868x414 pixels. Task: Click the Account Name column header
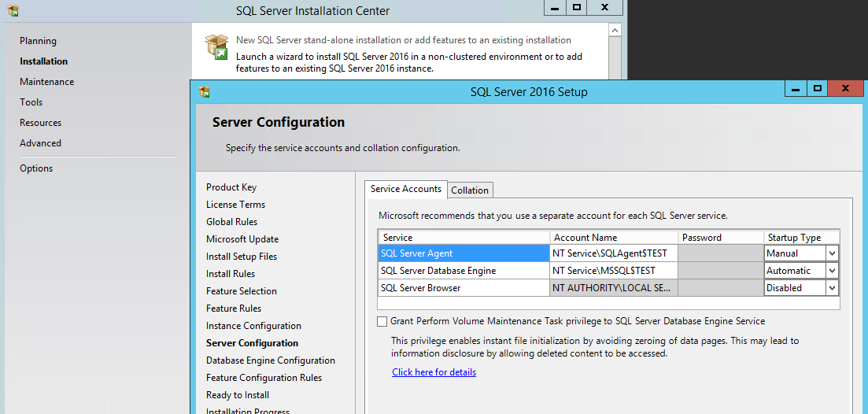[614, 238]
